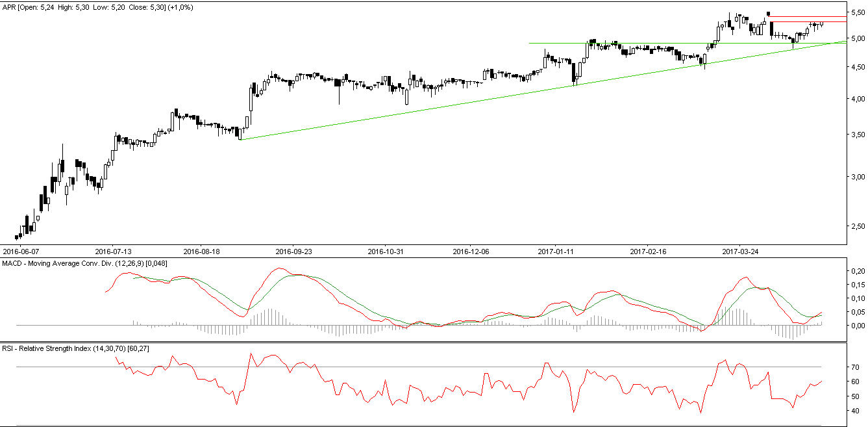Click the 5,00 price axis label
This screenshot has width=868, height=427.
pos(857,38)
